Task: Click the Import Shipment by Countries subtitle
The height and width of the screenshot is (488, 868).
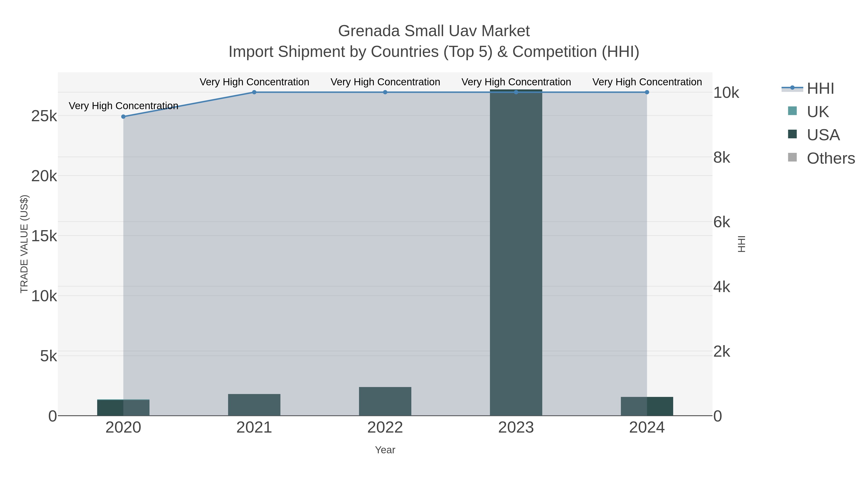Action: (434, 52)
